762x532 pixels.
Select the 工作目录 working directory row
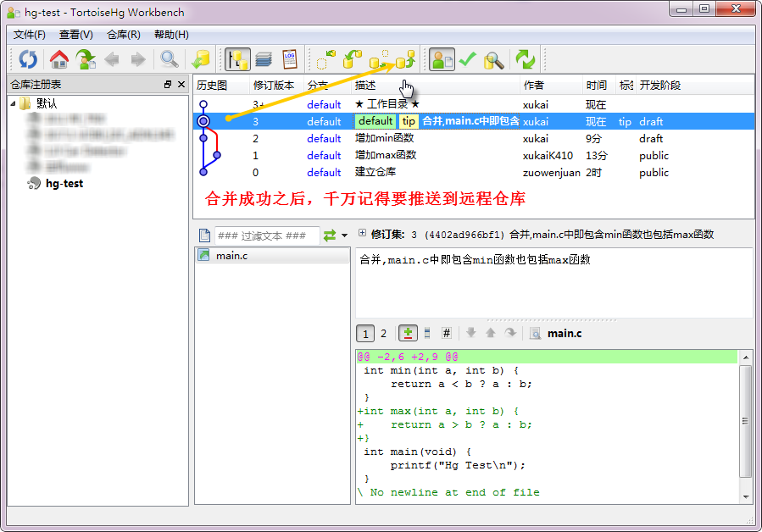pos(474,104)
